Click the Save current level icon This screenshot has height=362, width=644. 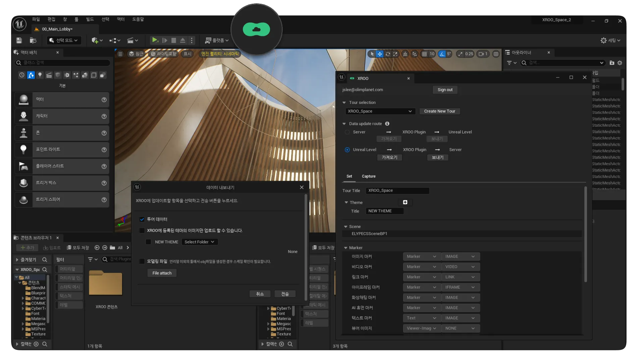(19, 40)
